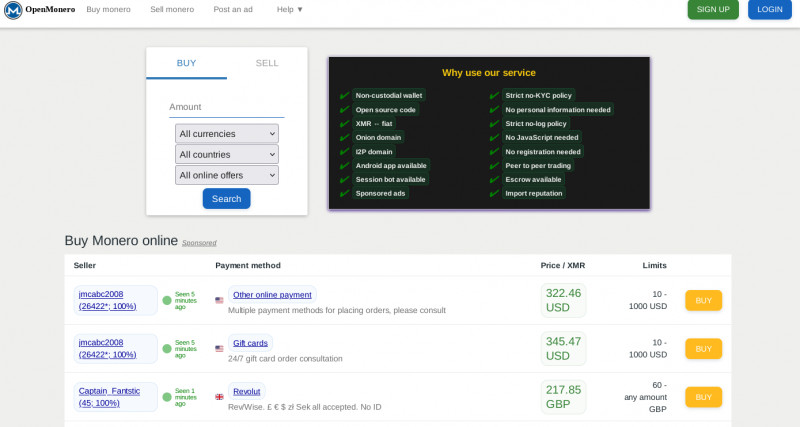Click the OpenMonero logo icon

coord(13,10)
